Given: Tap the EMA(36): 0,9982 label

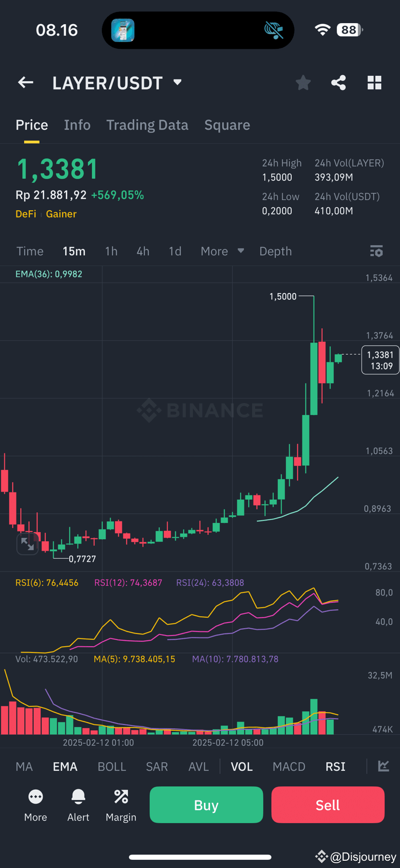Looking at the screenshot, I should point(49,274).
